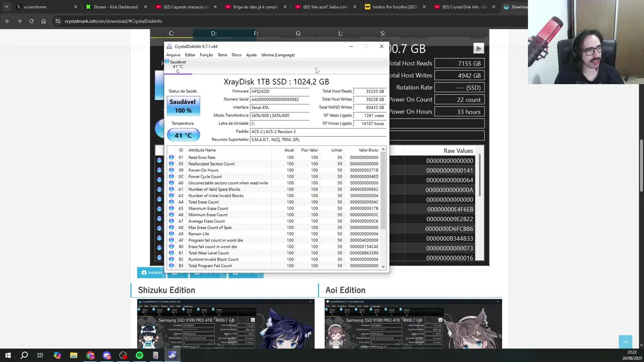Open Task View on the taskbar
This screenshot has height=362, width=644.
40,355
